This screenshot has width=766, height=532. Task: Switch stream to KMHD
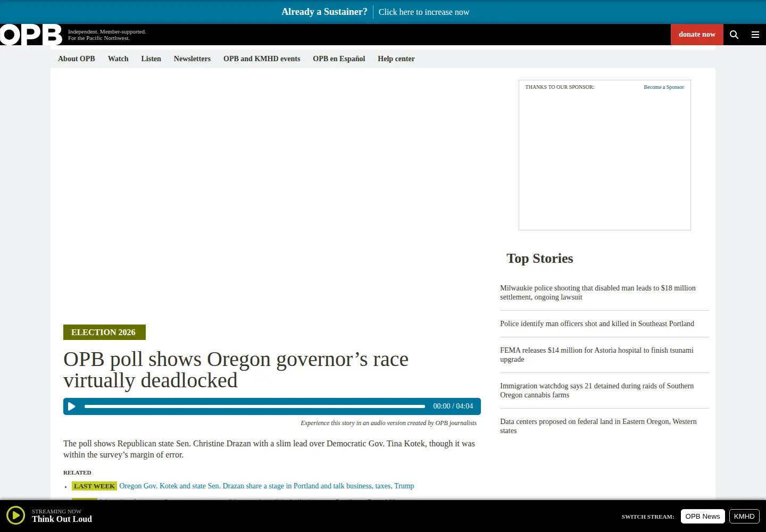[x=744, y=516]
